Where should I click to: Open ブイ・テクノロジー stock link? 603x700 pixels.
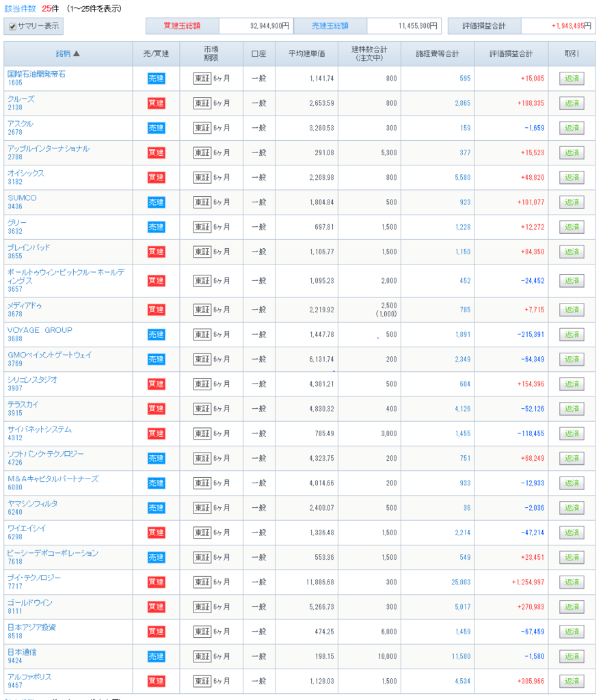coord(34,578)
